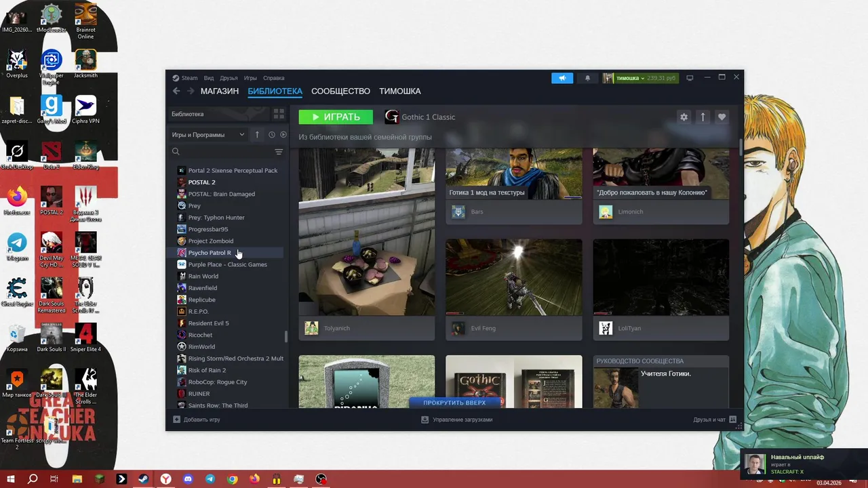Switch Steam to Big Picture mode icon
Screen dimensions: 868x488
(x=690, y=78)
